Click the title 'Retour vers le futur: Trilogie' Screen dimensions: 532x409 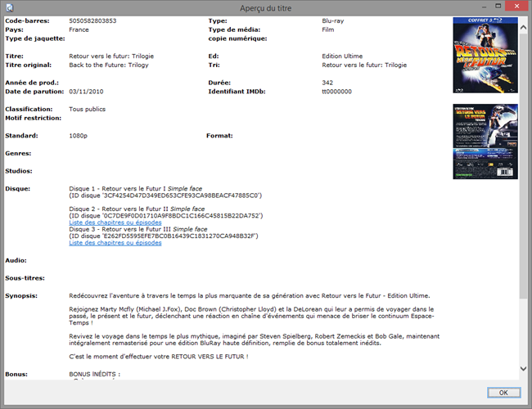click(x=111, y=56)
